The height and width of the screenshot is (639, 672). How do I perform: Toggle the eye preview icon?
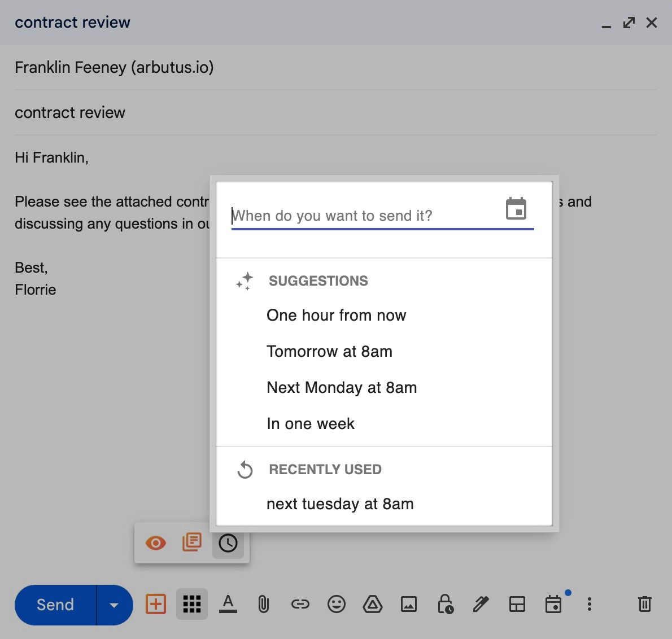155,542
